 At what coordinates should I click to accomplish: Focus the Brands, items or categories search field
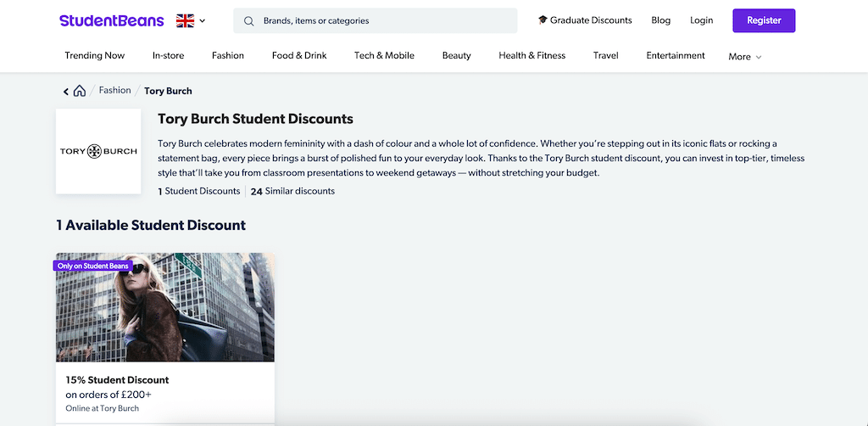[376, 20]
